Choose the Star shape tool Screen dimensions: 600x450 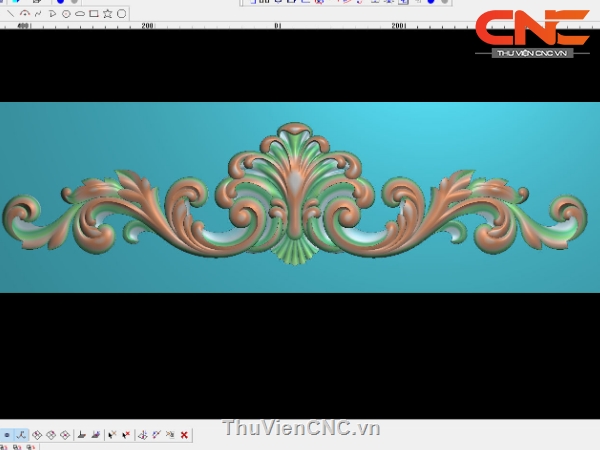(108, 14)
